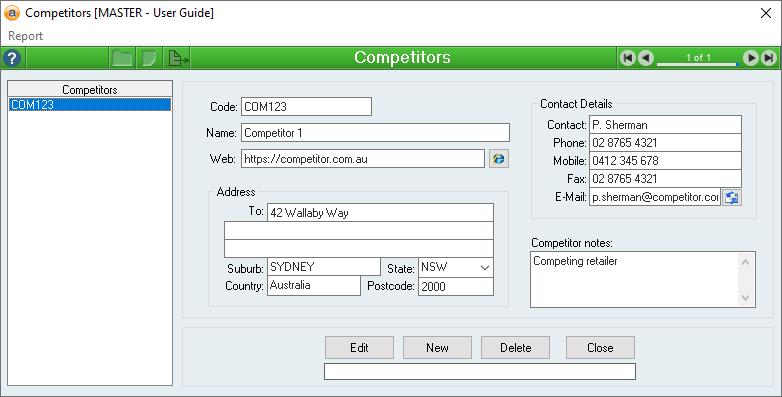Click the Phone field
The width and height of the screenshot is (782, 397).
pos(665,143)
